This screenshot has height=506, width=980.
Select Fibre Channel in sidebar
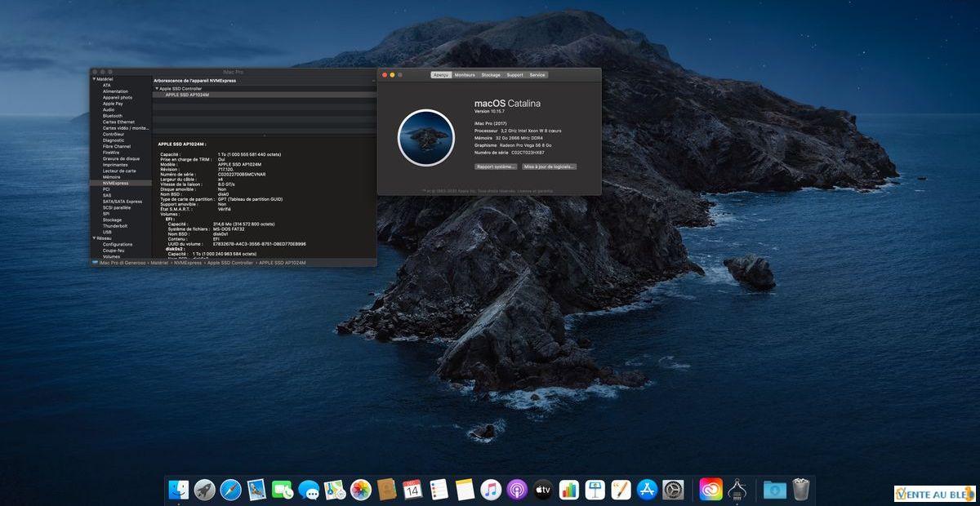pyautogui.click(x=116, y=146)
